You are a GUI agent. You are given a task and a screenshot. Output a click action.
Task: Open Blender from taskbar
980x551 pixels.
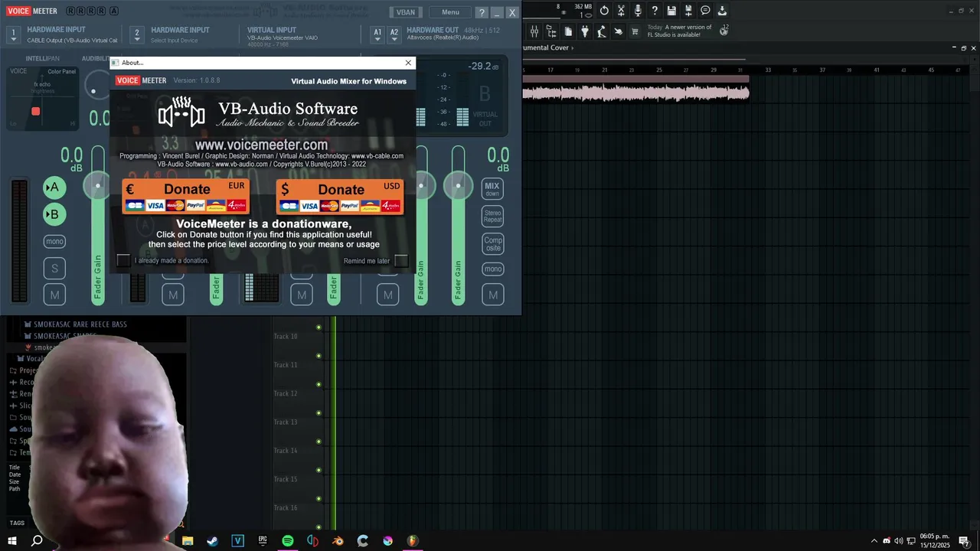338,541
